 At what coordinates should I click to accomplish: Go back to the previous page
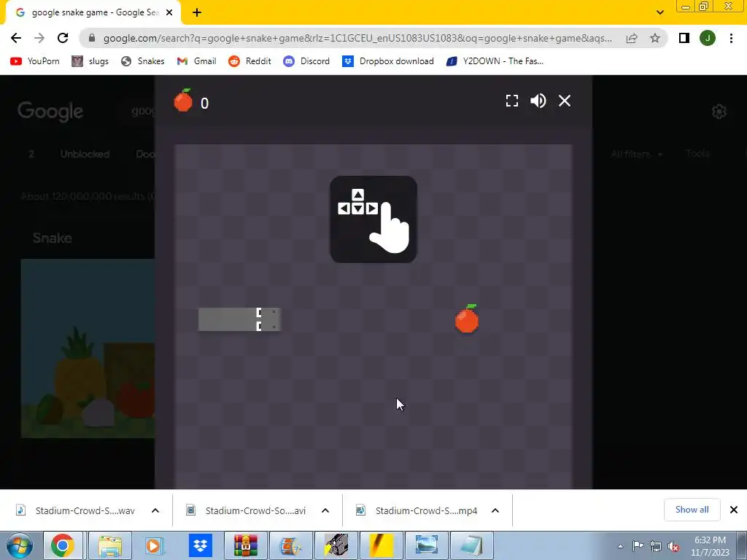16,38
